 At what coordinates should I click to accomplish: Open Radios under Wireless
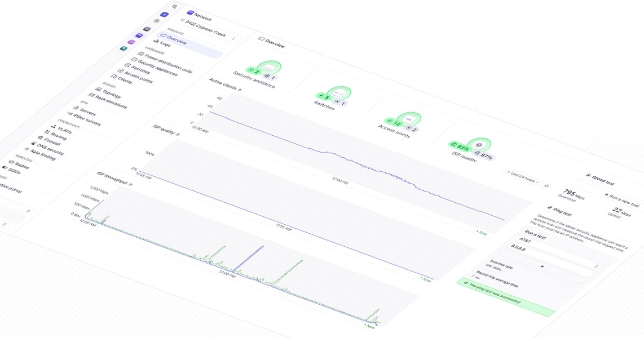click(x=19, y=164)
